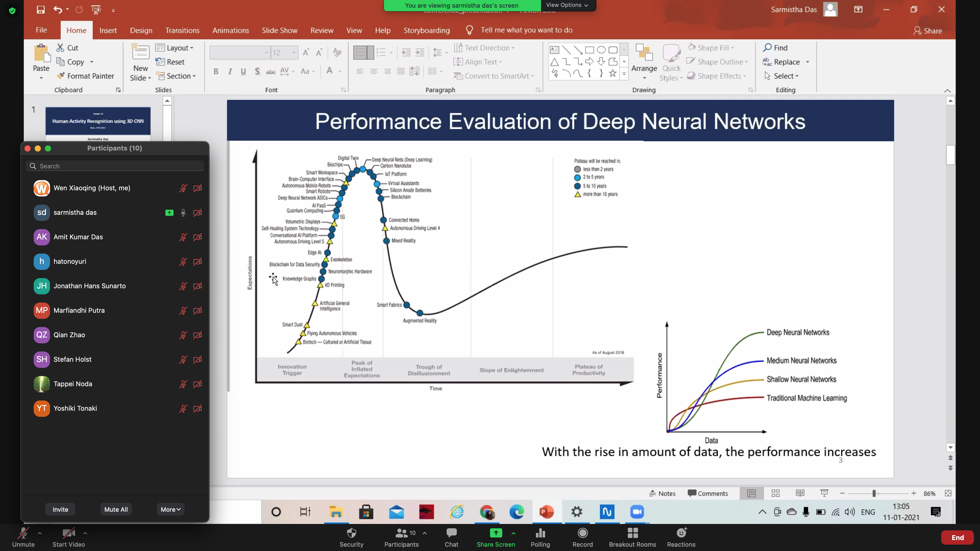
Task: Click the Zoom encryption shield icon
Action: 12,11
